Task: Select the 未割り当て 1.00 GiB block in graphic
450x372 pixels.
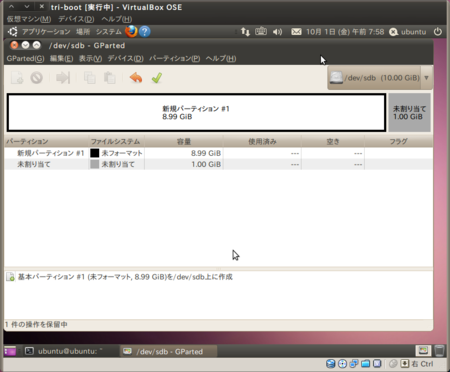Action: click(x=409, y=112)
